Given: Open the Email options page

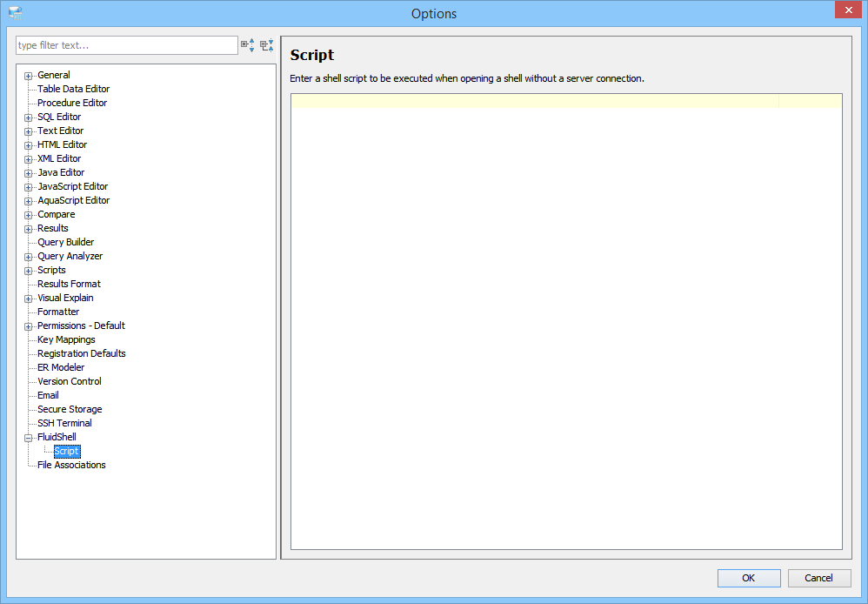Looking at the screenshot, I should point(48,395).
